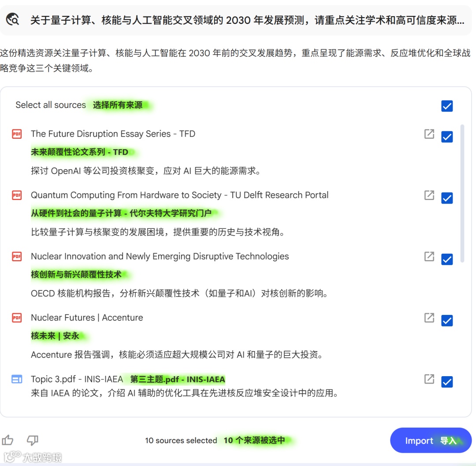This screenshot has width=476, height=466.
Task: Click the PDF icon for Future Disruption Essay Series
Action: point(17,134)
